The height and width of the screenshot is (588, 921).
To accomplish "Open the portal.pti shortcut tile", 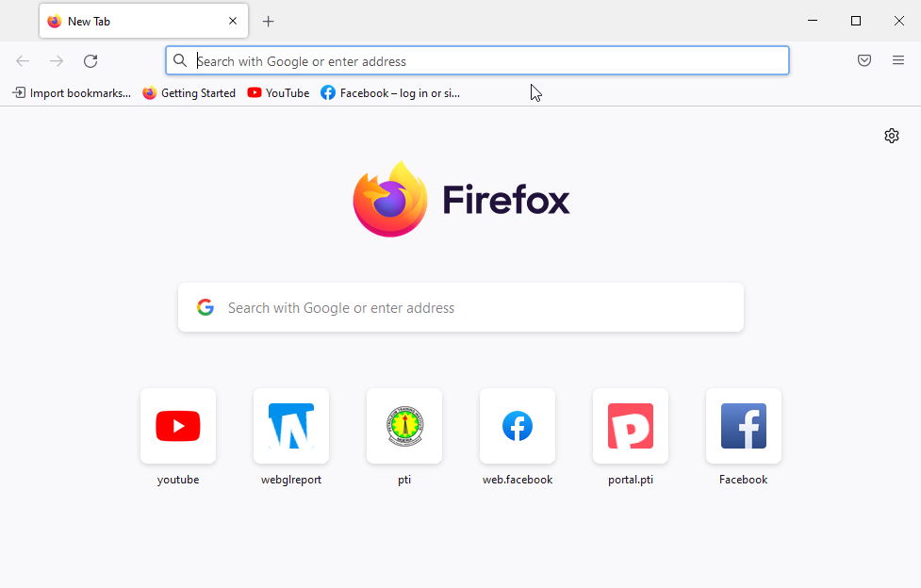I will (x=631, y=426).
